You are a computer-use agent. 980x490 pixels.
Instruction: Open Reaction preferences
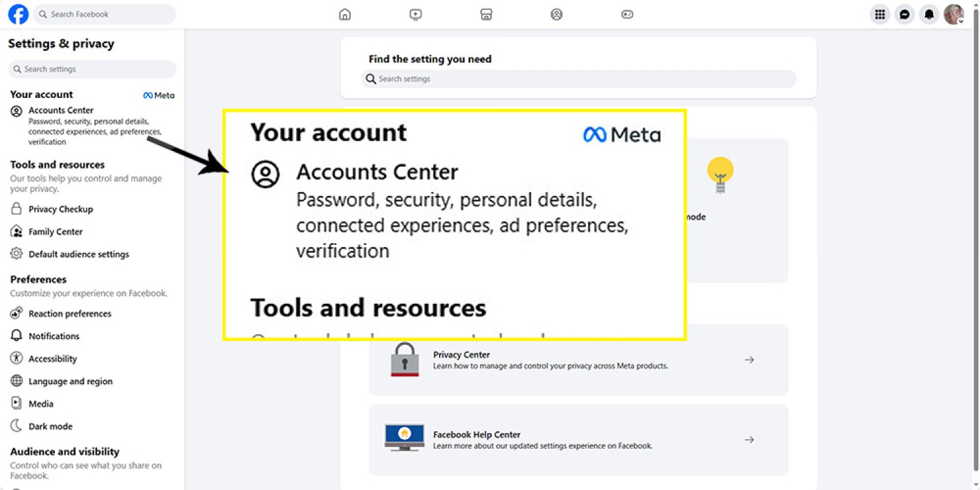click(70, 314)
